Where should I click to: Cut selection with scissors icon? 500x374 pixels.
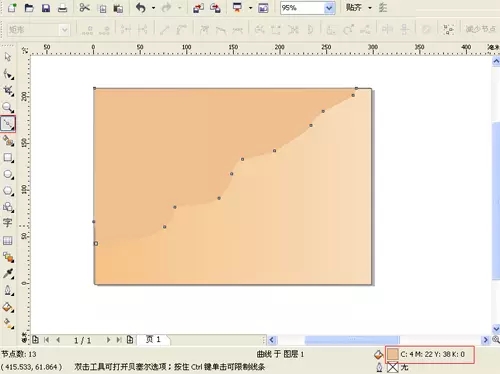coord(85,7)
